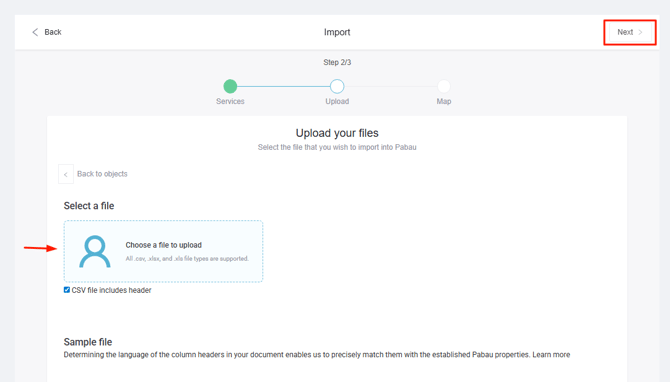Click the supported file types note
Viewport: 670px width, 382px height.
click(187, 259)
